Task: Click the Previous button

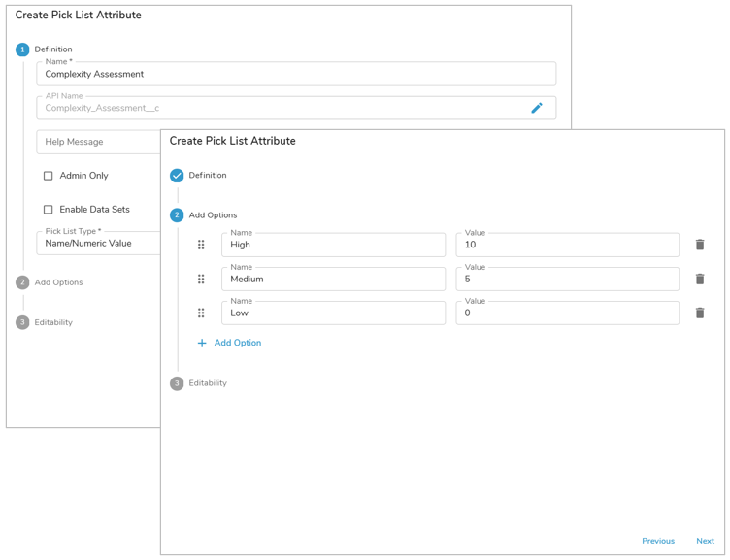Action: 657,541
